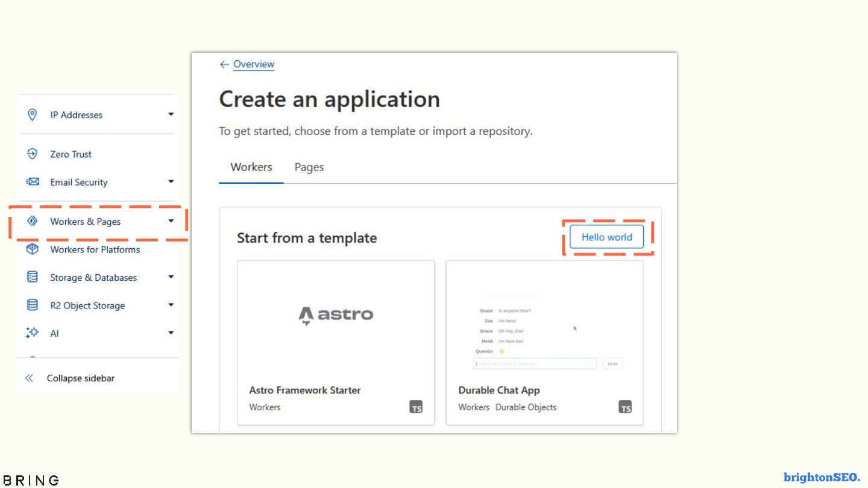The width and height of the screenshot is (868, 488).
Task: Click the Collapse sidebar label
Action: [x=81, y=378]
